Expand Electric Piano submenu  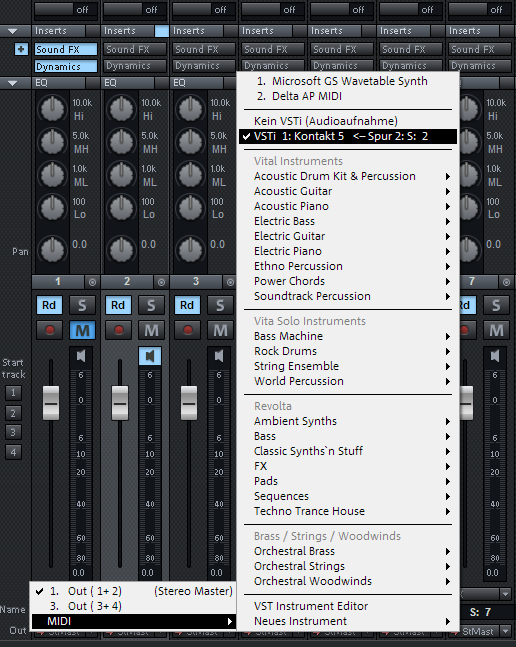click(x=348, y=251)
